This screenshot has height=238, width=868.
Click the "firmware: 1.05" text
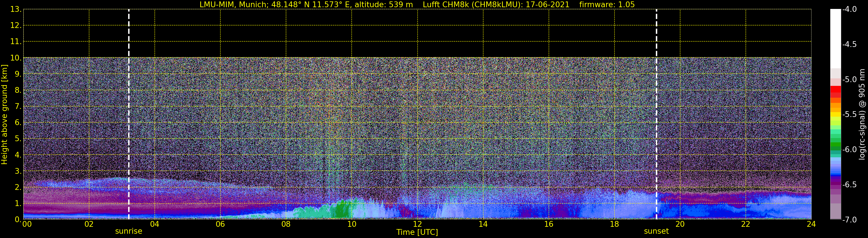tap(607, 5)
